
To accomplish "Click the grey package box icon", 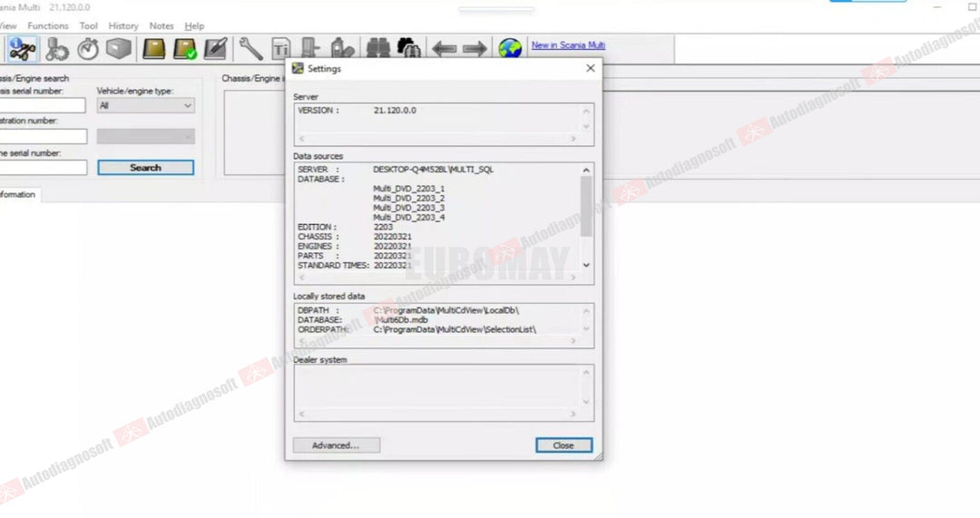I will [x=119, y=49].
